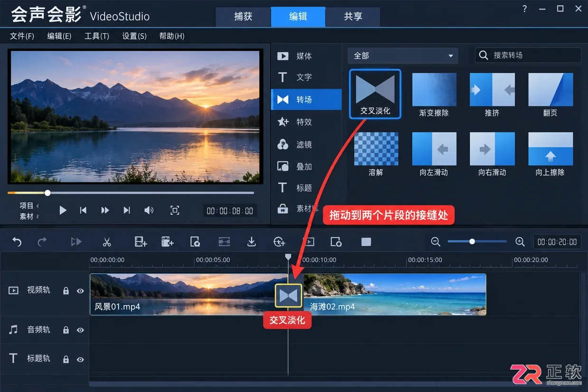The width and height of the screenshot is (588, 392).
Task: Click the clapperboard-plus insert media icon
Action: 167,242
